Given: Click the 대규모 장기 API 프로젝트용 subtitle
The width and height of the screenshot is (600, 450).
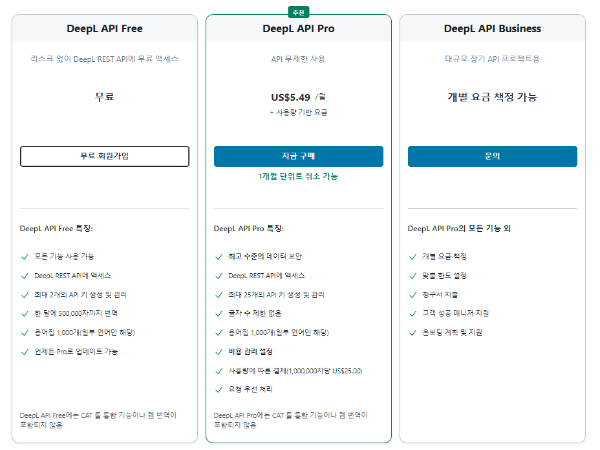Looking at the screenshot, I should pos(492,59).
